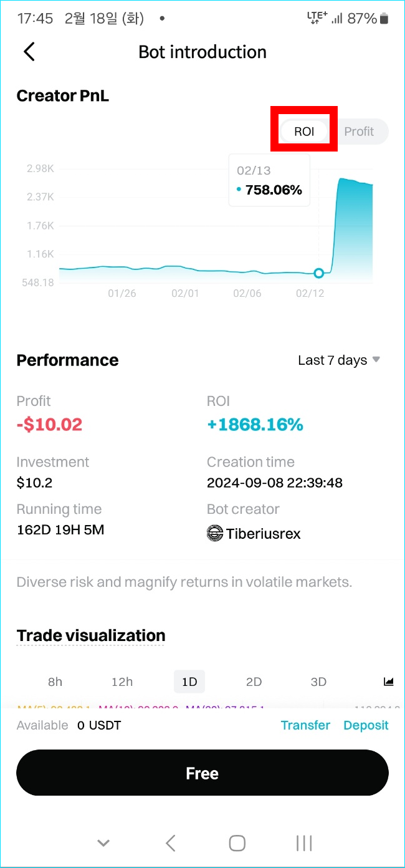The height and width of the screenshot is (868, 405).
Task: Select the 8h chart interval
Action: click(55, 682)
